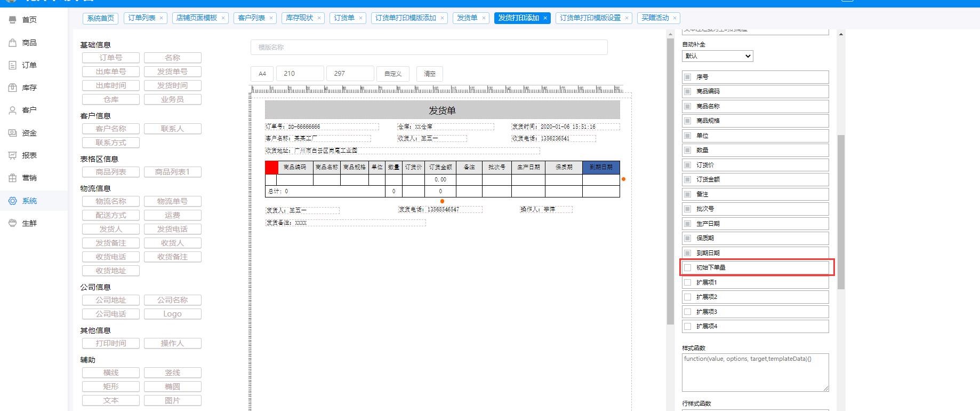The height and width of the screenshot is (411, 980).
Task: Click the 模版名称 input field
Action: click(x=429, y=48)
